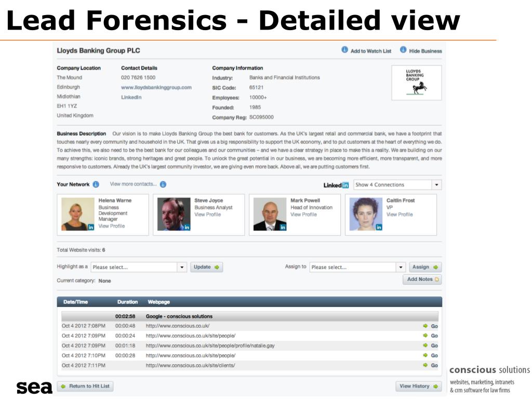The image size is (532, 399).
Task: Open the Assign to dropdown
Action: (x=357, y=267)
